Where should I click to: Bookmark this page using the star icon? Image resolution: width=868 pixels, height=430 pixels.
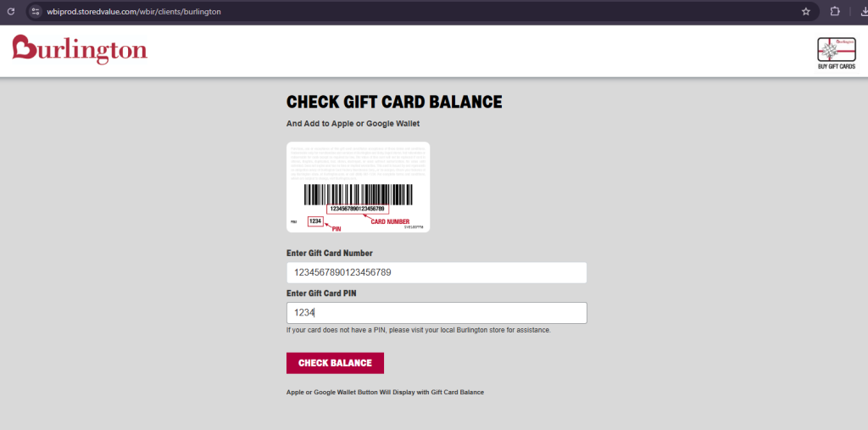pyautogui.click(x=806, y=11)
